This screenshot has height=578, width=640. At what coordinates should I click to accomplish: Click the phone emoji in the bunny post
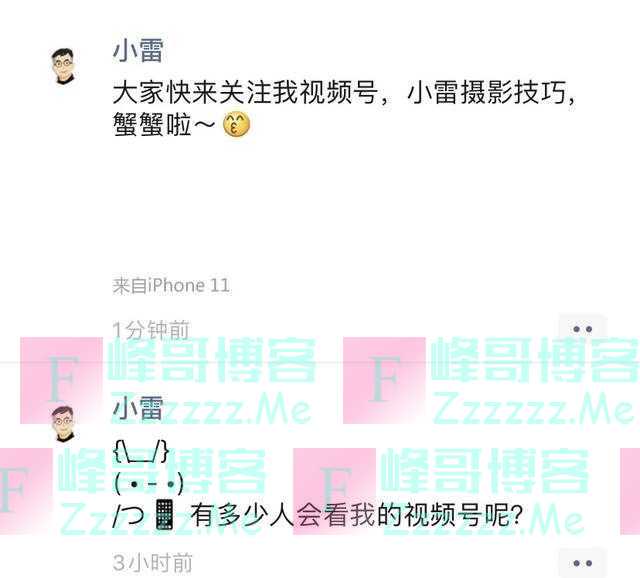(164, 515)
